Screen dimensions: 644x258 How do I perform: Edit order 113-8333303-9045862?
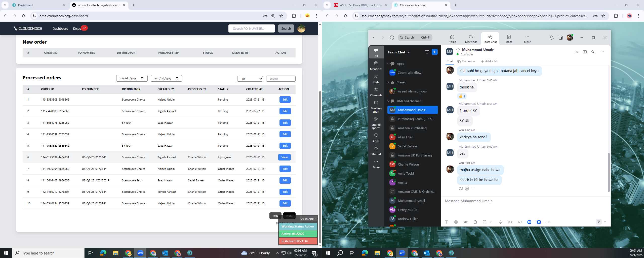pos(285,100)
